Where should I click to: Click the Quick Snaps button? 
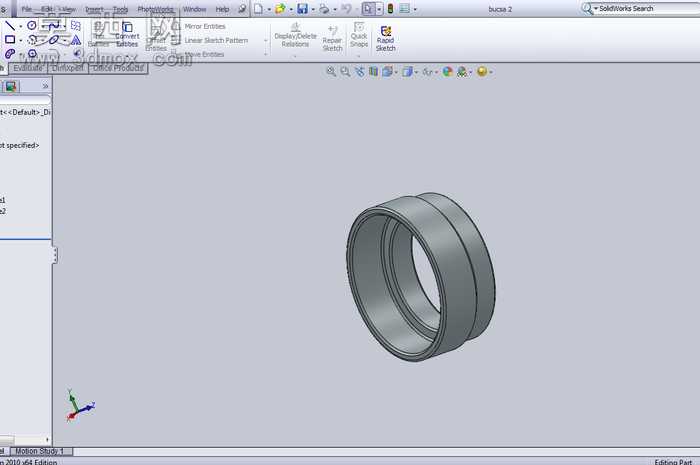point(359,35)
